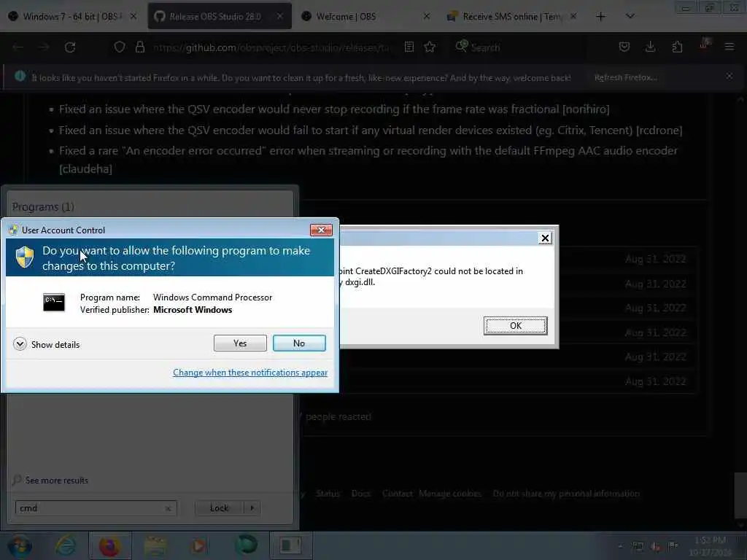Go forward to the next page
The height and width of the screenshot is (560, 747).
(43, 47)
